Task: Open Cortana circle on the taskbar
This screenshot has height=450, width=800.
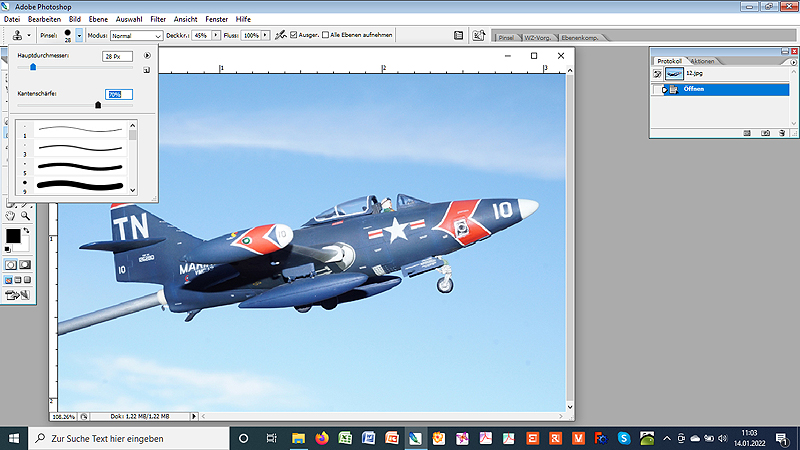Action: [x=243, y=438]
